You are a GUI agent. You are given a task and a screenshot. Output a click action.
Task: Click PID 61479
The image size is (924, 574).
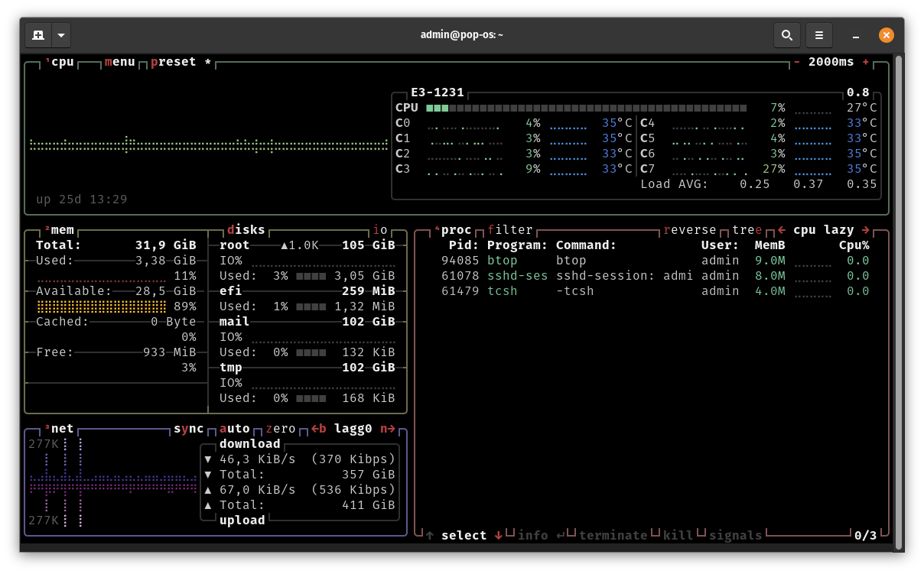[460, 291]
